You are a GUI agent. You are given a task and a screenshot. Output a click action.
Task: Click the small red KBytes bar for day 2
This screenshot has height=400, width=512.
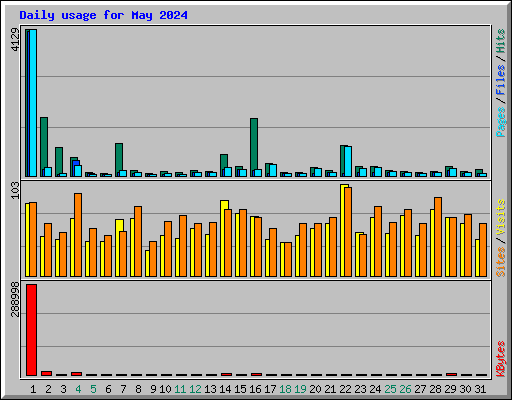tap(47, 373)
